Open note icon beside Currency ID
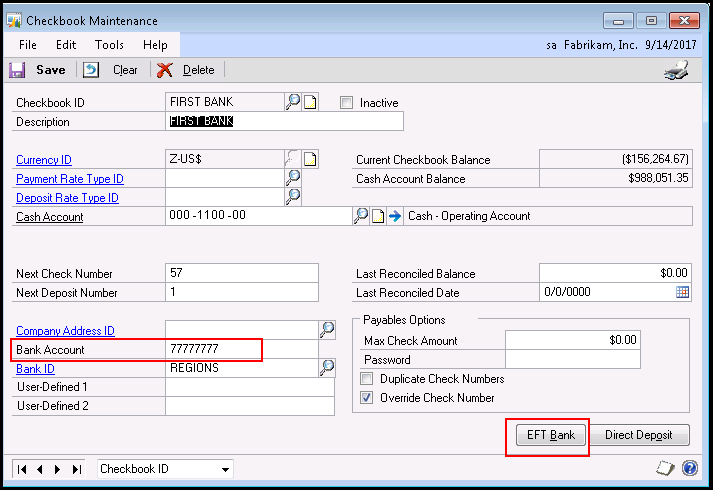The width and height of the screenshot is (713, 490). coord(310,160)
